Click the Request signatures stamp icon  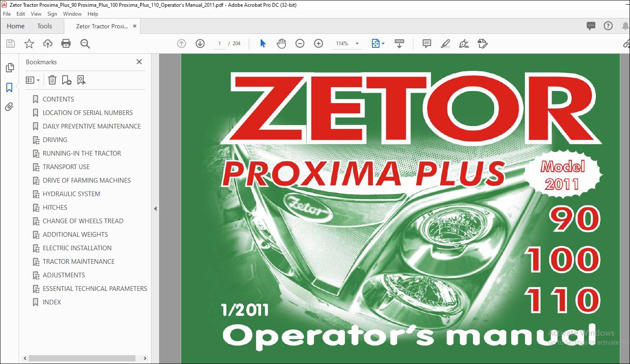pyautogui.click(x=482, y=44)
